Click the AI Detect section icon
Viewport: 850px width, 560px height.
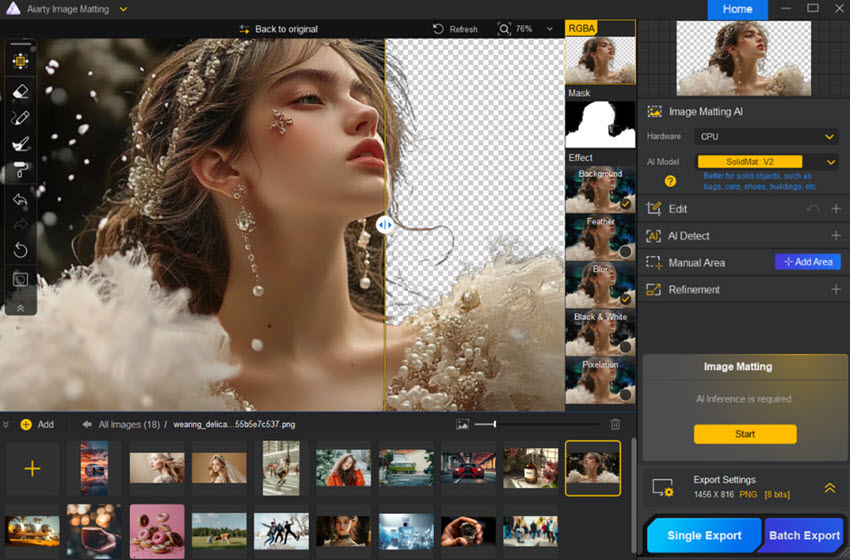click(x=654, y=236)
